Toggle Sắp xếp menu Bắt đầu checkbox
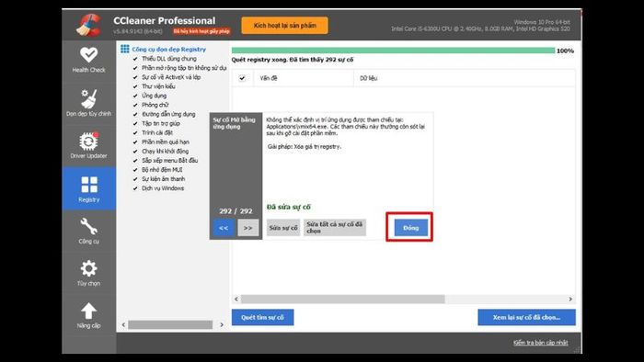The image size is (644, 362). pyautogui.click(x=135, y=161)
